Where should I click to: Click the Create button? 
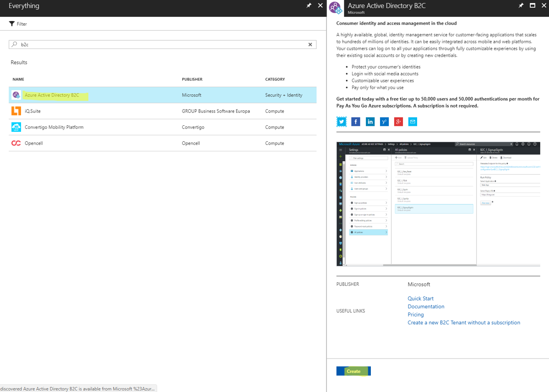(x=353, y=371)
